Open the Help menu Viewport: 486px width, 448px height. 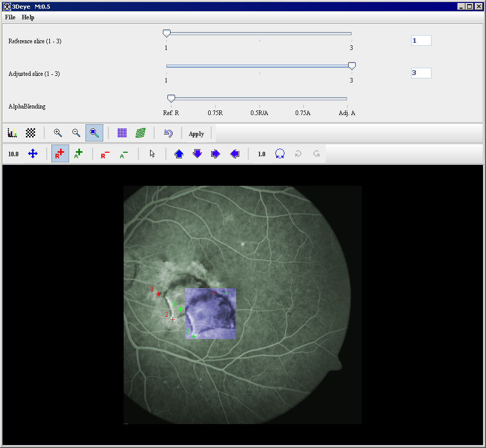28,17
